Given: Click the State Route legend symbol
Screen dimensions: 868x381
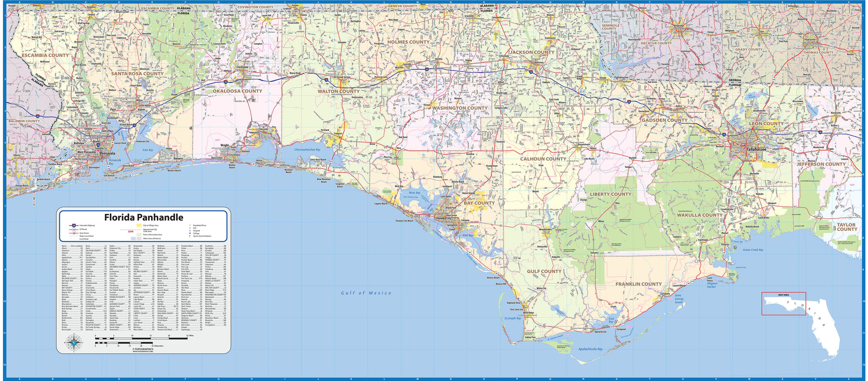Looking at the screenshot, I should (74, 233).
